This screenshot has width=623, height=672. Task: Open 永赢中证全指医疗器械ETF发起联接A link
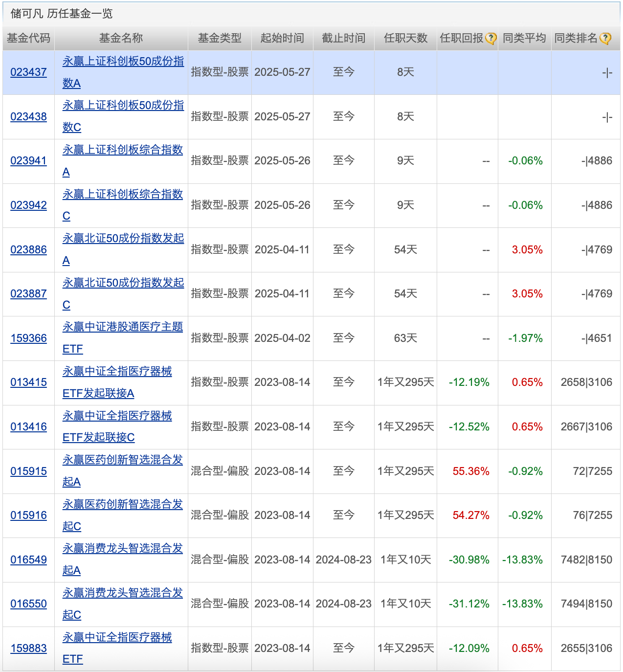tap(117, 382)
